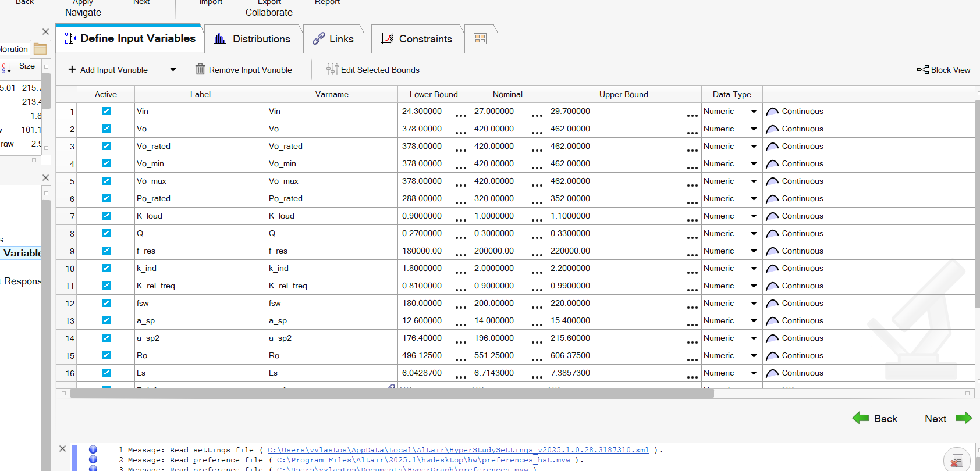This screenshot has height=471, width=980.
Task: Open Data Type dropdown for Q
Action: 754,234
